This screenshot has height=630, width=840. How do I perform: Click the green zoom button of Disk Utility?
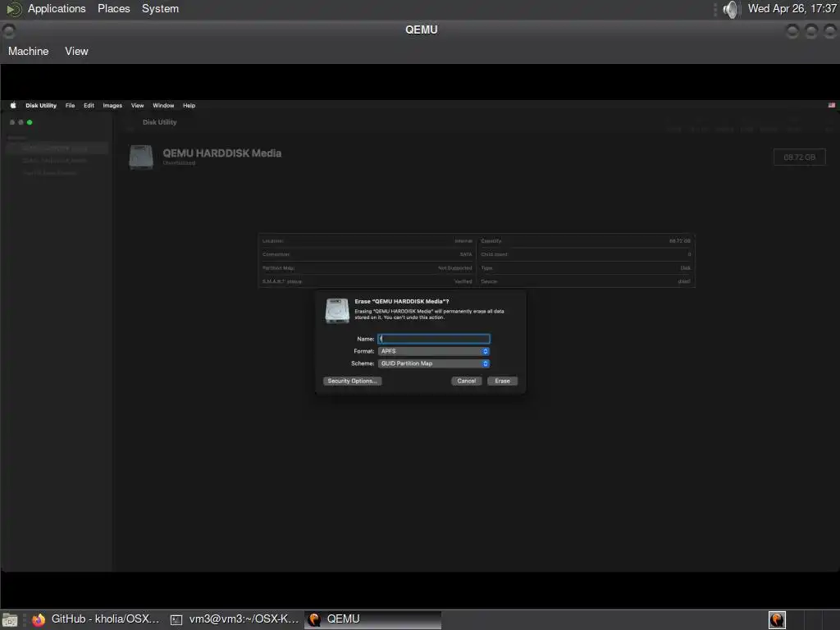pyautogui.click(x=30, y=122)
